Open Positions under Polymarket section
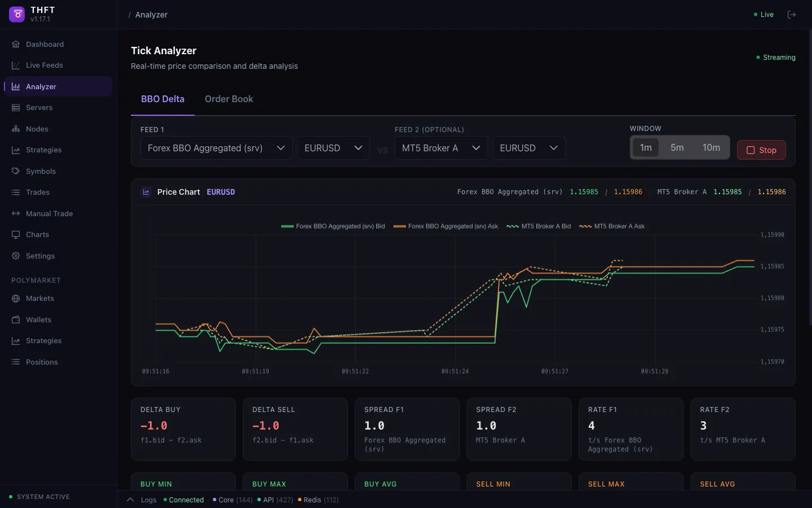The width and height of the screenshot is (812, 508). [41, 362]
